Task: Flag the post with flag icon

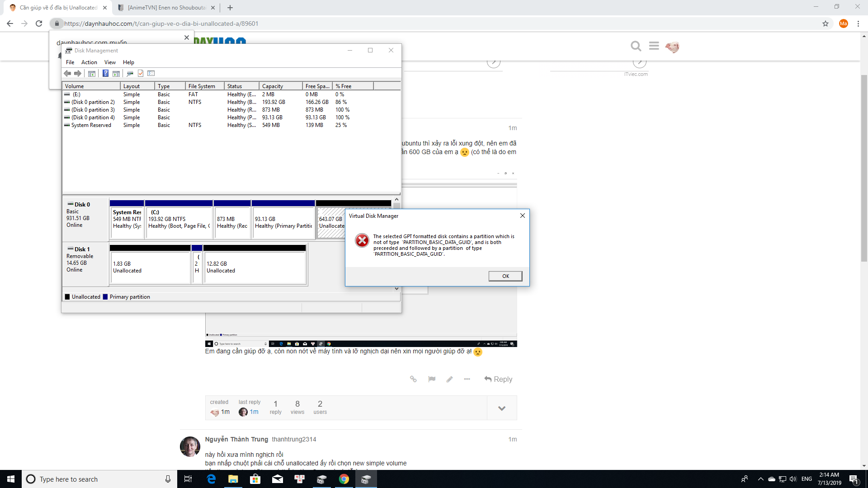Action: click(432, 379)
